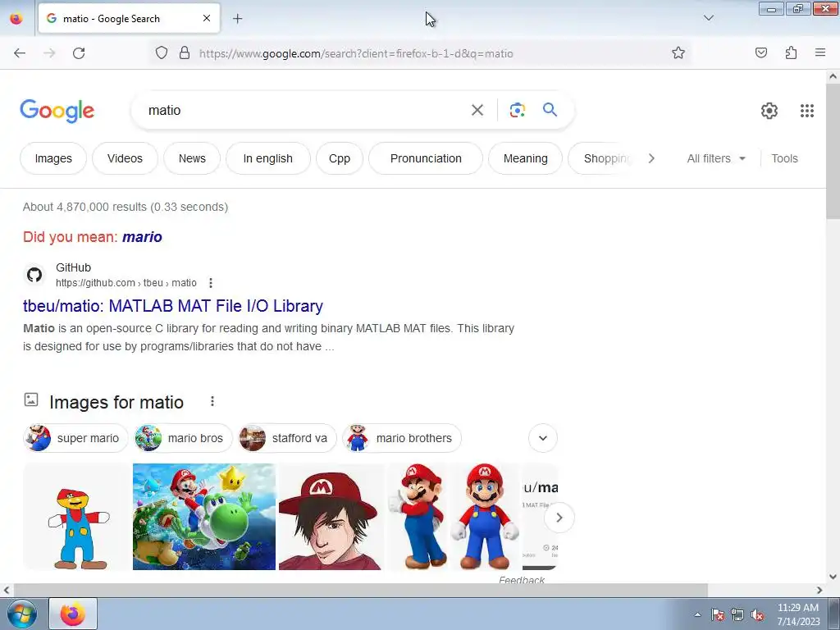Click the address bar URL
Image resolution: width=840 pixels, height=630 pixels.
[x=356, y=53]
